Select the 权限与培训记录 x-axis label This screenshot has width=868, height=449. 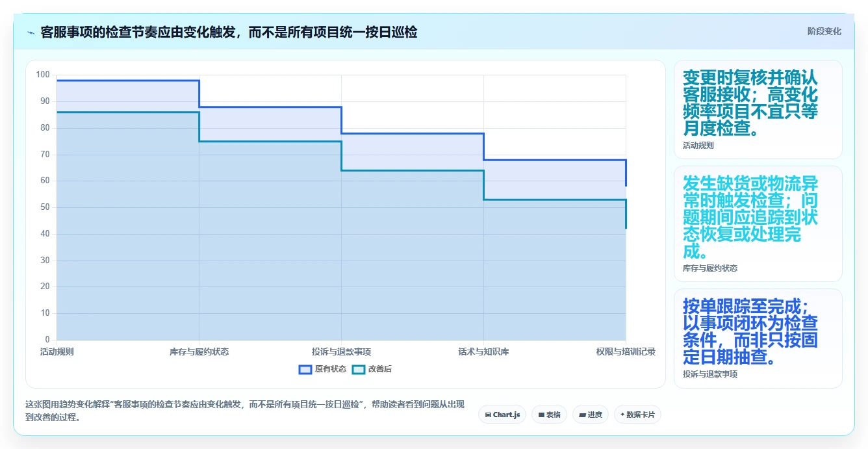(626, 352)
